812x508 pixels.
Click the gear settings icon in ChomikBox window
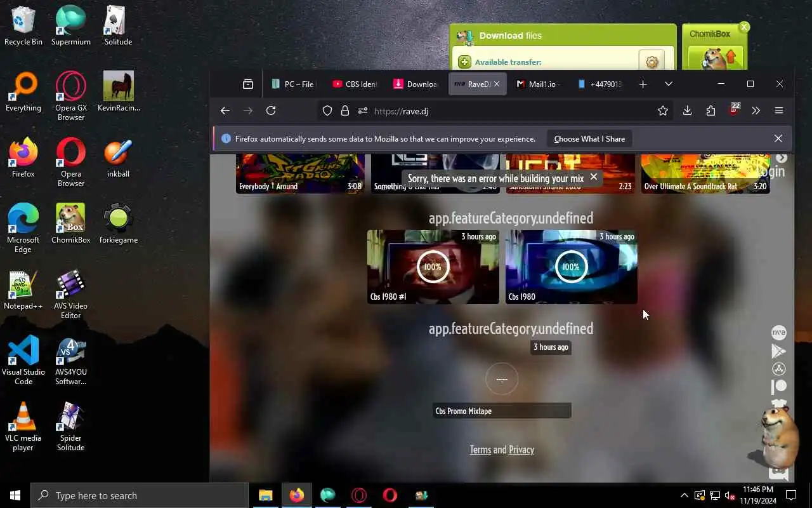(x=652, y=62)
